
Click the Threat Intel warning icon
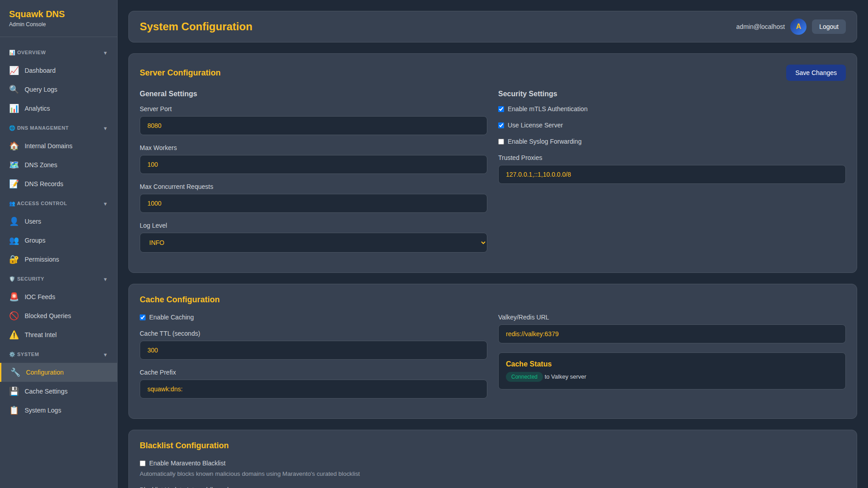(14, 335)
